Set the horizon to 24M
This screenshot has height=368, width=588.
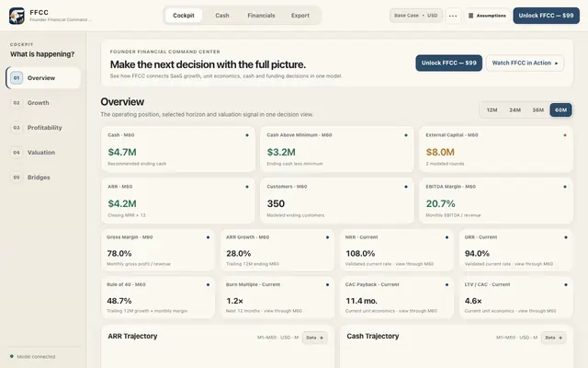(514, 110)
